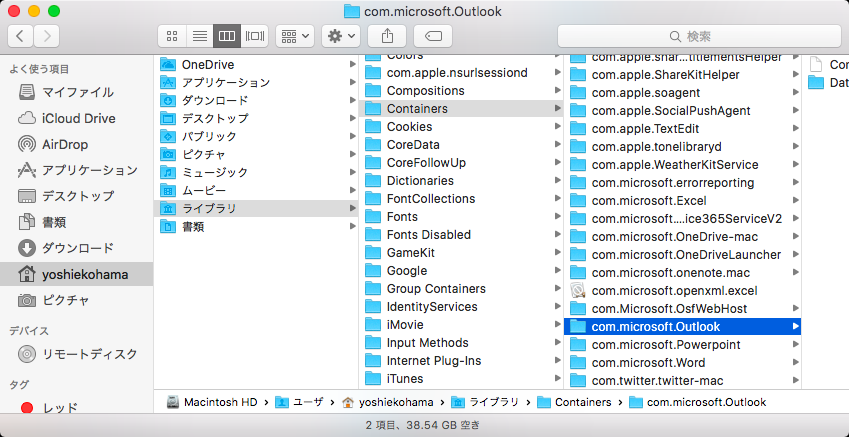Select yoshiekohama home in the sidebar
Screen dimensions: 849x437
tap(76, 275)
